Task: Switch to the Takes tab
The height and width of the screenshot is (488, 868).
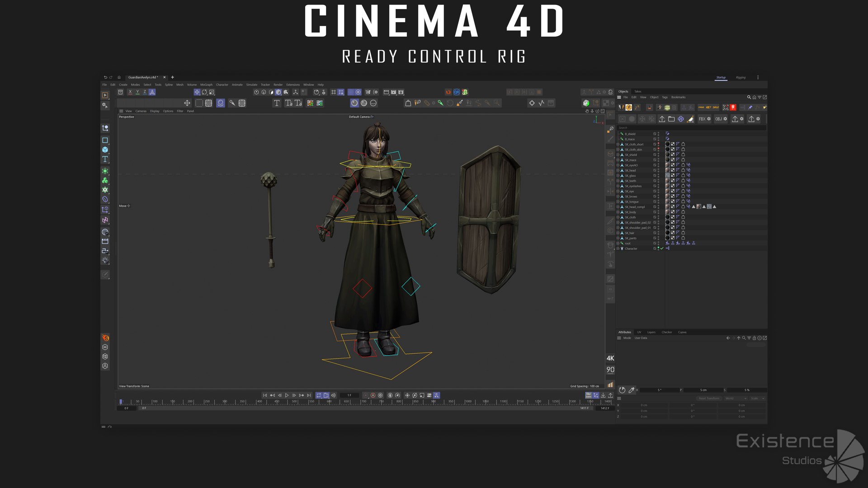Action: click(637, 91)
